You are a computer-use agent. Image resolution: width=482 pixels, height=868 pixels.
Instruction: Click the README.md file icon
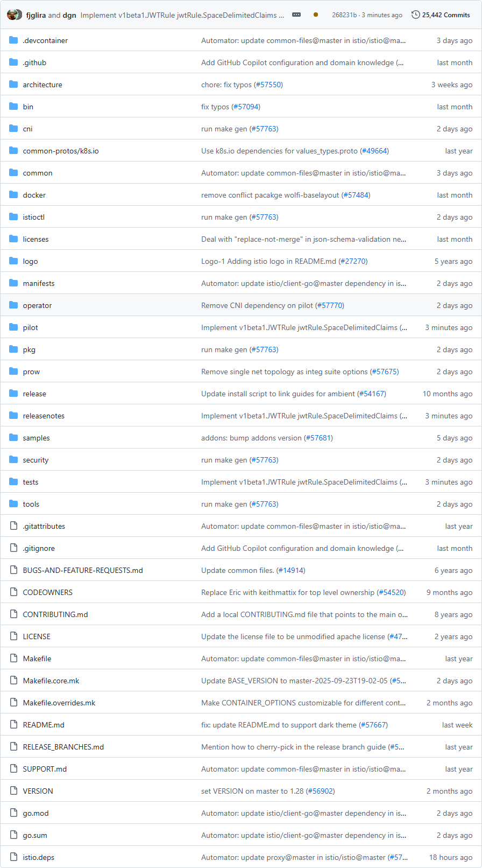coord(13,725)
